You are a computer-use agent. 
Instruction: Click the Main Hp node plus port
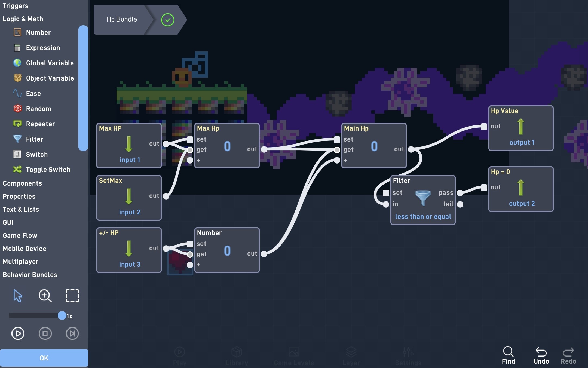337,160
